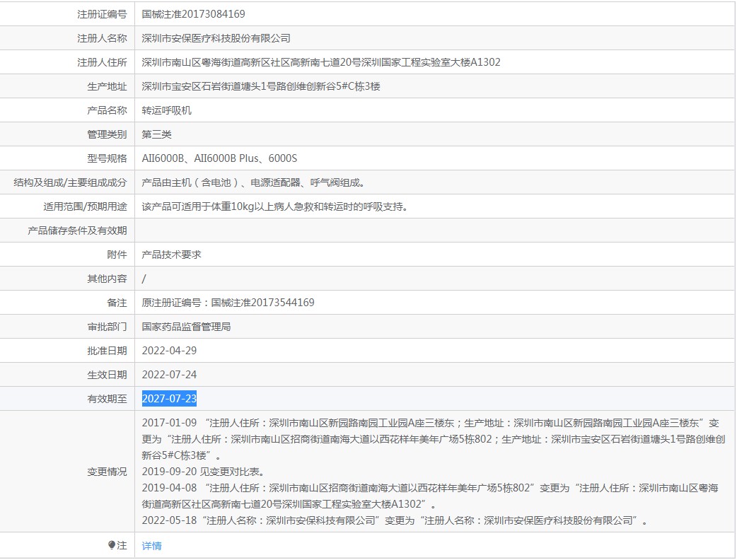
Task: Click the 注册人名称 label
Action: tap(102, 38)
